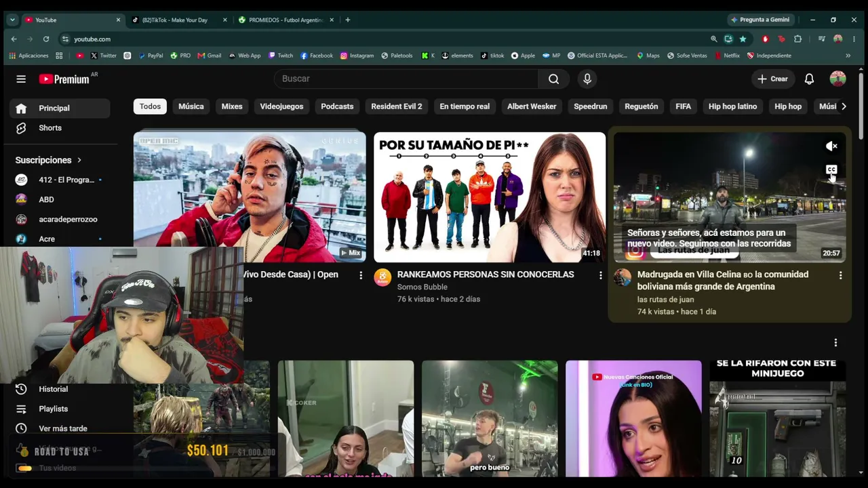Open the Twitch bookmark
This screenshot has width=868, height=488.
281,56
